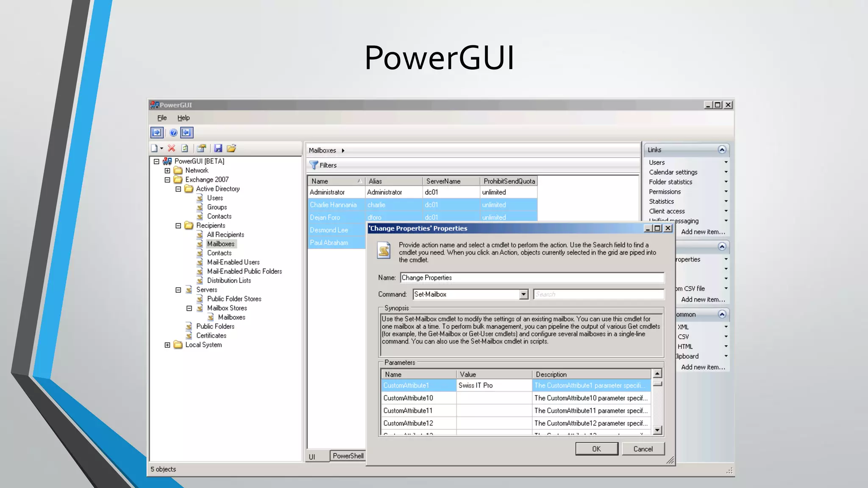Click the script icon beside Servers node
The height and width of the screenshot is (488, 868).
click(189, 290)
